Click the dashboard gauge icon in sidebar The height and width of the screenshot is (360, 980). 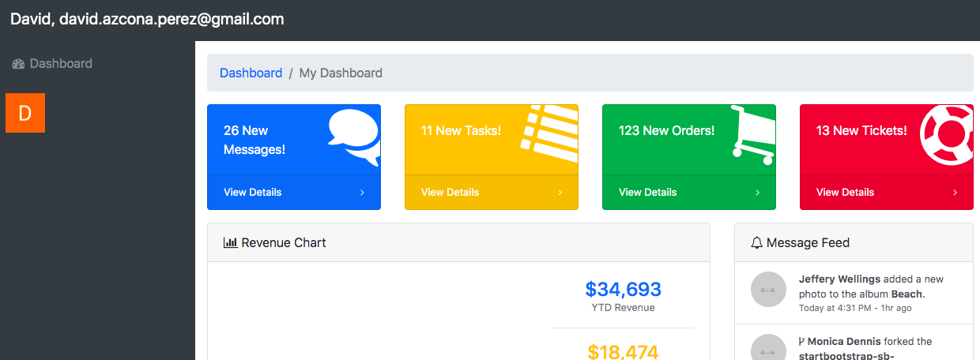click(19, 64)
